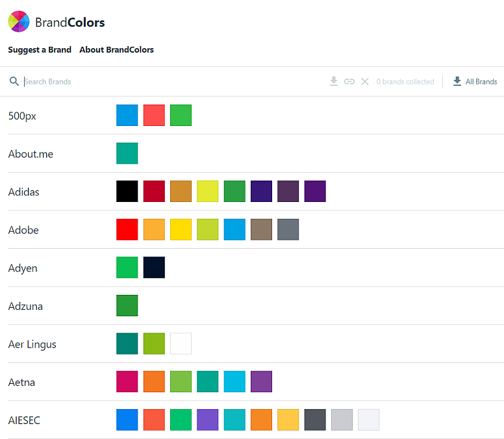Select the Adidas brand name
The height and width of the screenshot is (439, 504).
pos(23,192)
